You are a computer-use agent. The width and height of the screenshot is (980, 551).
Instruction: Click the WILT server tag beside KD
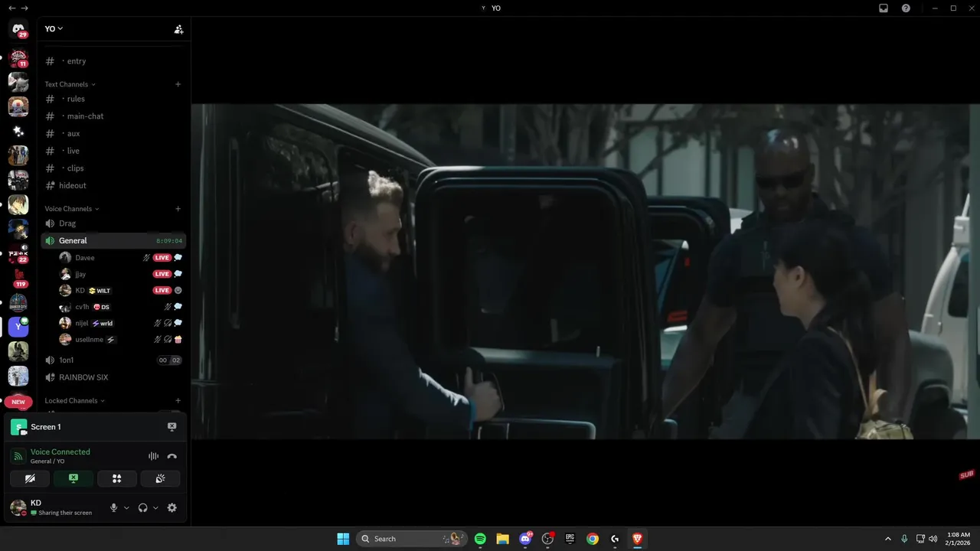click(100, 291)
